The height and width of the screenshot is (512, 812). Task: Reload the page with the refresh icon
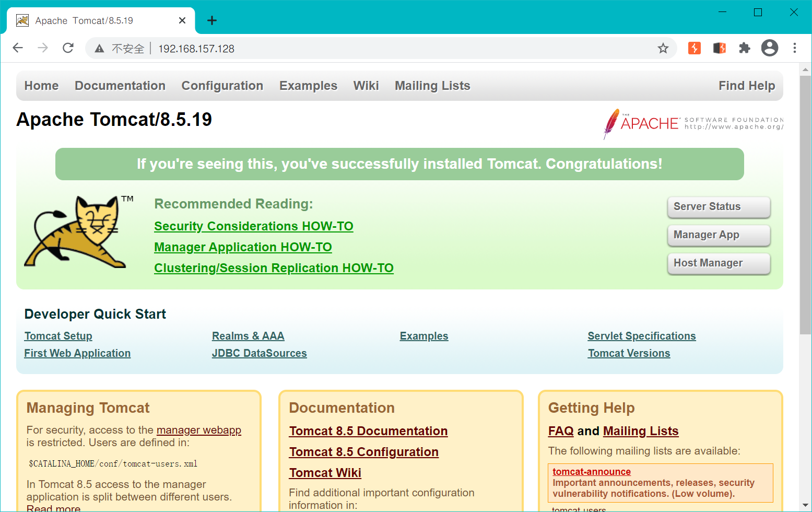68,48
